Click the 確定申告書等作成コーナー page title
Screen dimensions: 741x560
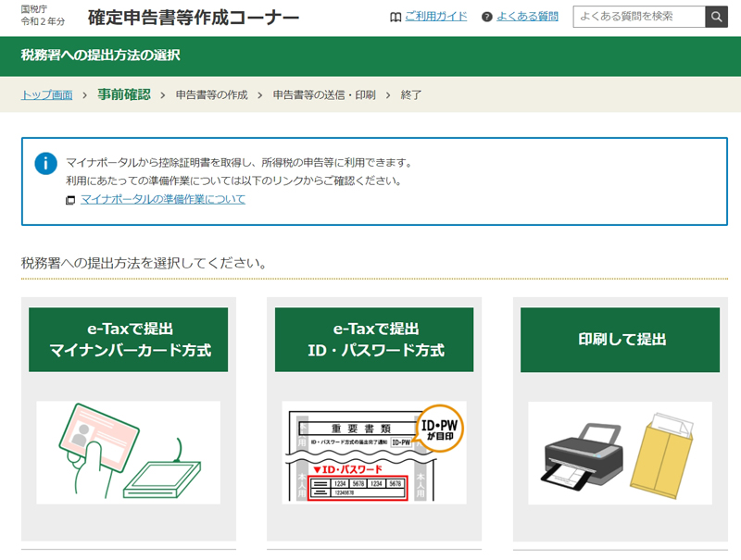tap(194, 18)
